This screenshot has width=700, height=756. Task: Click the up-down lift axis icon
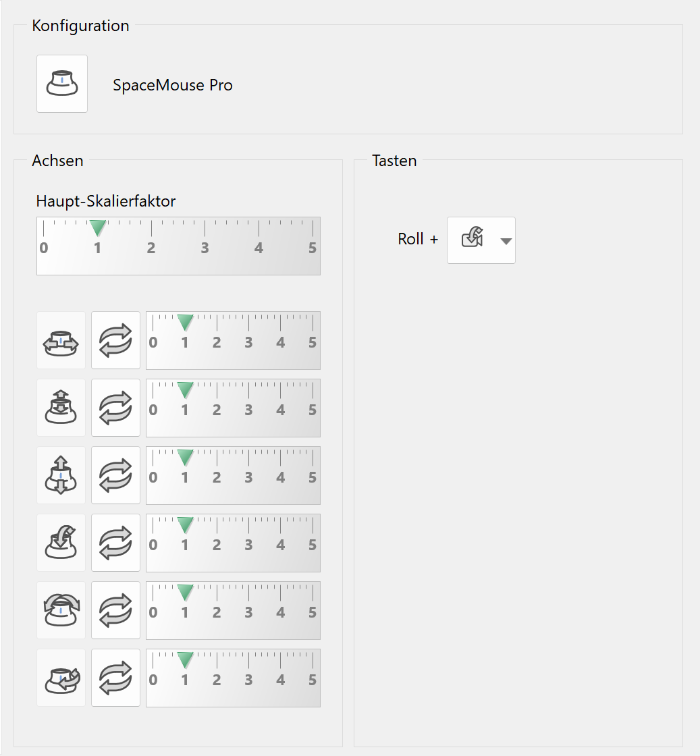pyautogui.click(x=61, y=475)
